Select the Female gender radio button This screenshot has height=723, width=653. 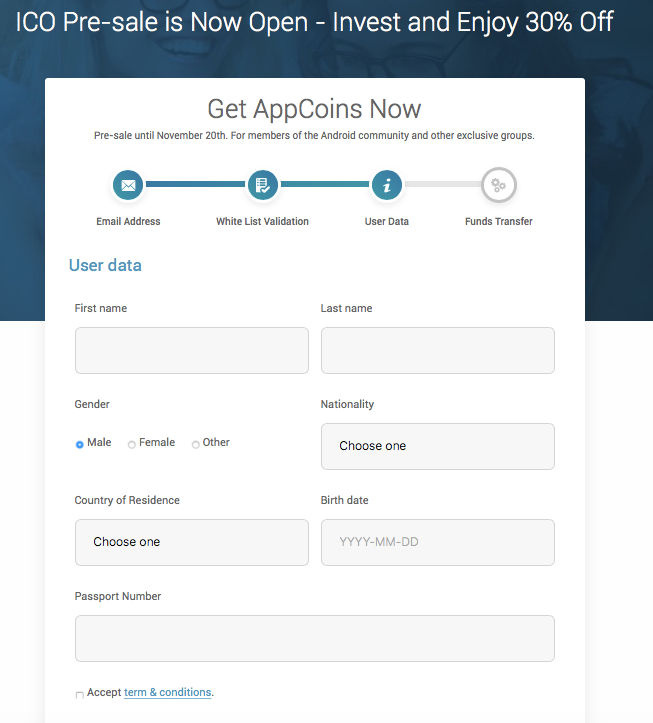(x=131, y=444)
